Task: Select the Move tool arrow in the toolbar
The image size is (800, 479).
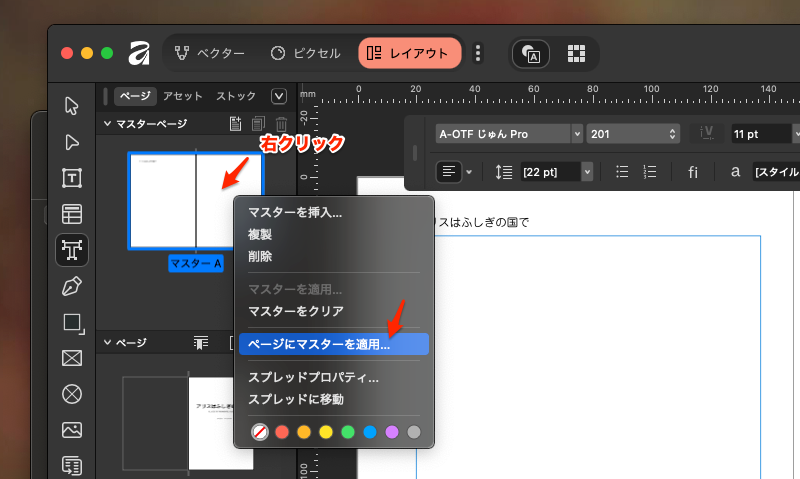Action: point(72,105)
